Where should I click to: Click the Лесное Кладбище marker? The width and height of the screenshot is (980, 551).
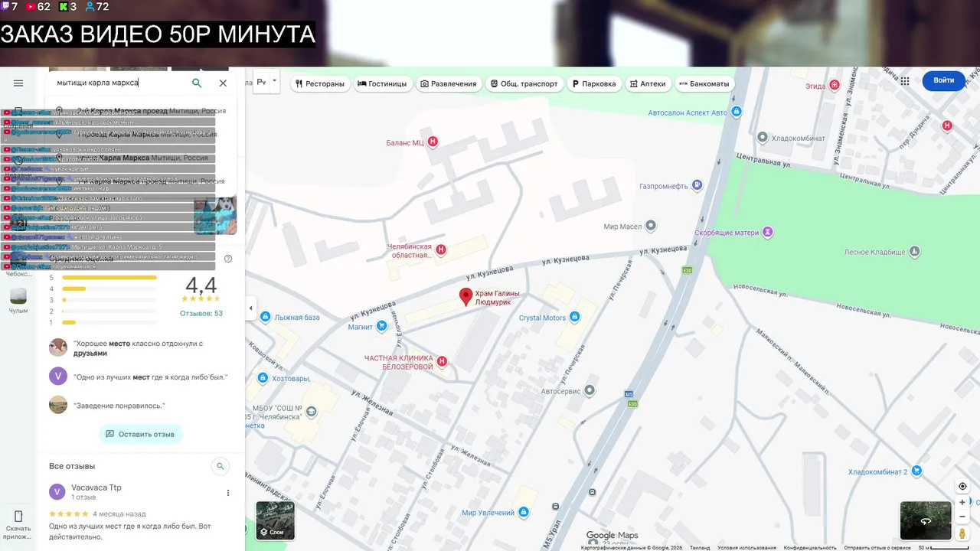[914, 251]
